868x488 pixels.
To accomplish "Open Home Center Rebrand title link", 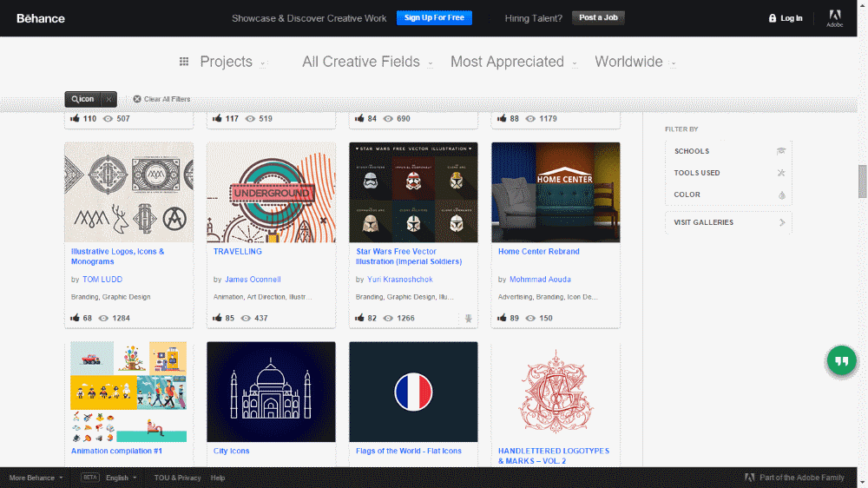I will point(539,252).
